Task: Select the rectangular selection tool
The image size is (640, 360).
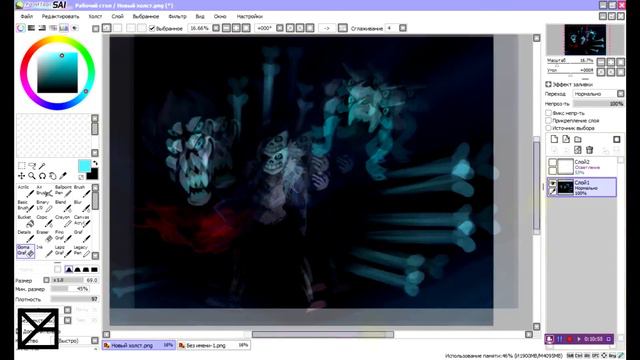Action: [22, 165]
